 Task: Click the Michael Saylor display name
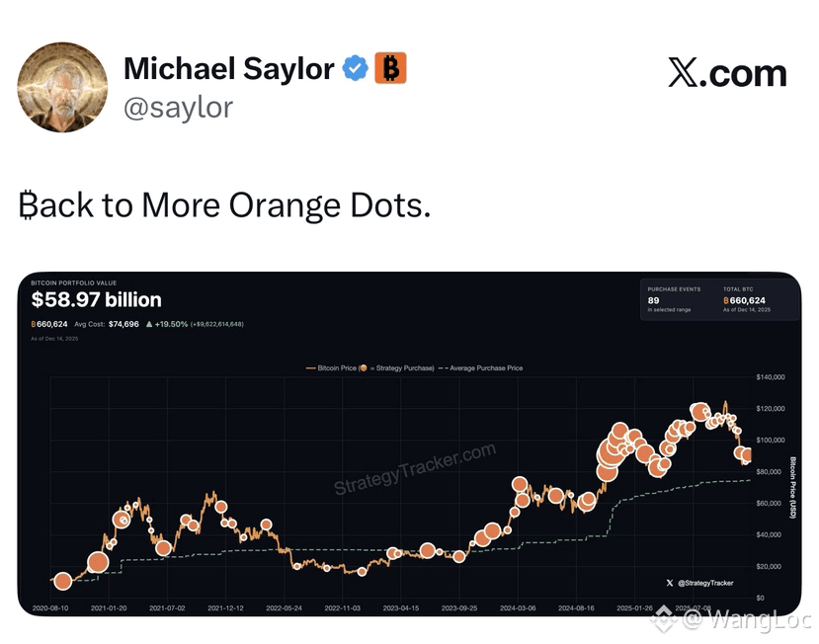[x=229, y=69]
